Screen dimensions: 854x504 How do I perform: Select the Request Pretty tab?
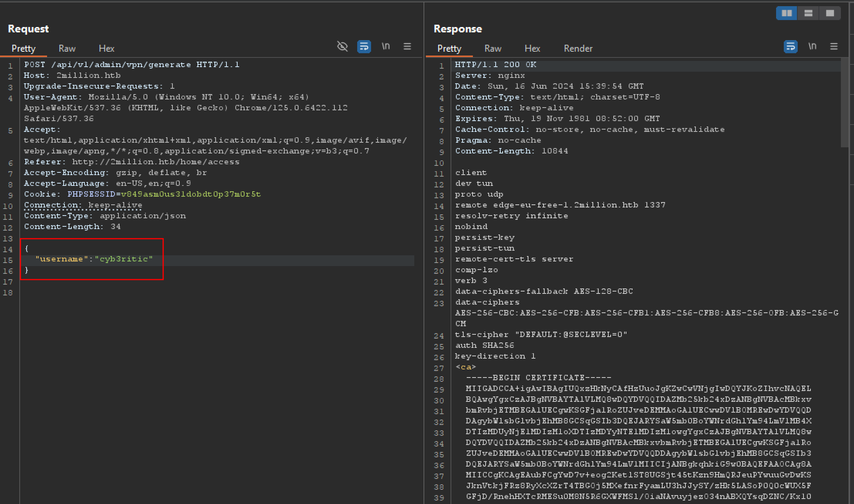pyautogui.click(x=24, y=49)
